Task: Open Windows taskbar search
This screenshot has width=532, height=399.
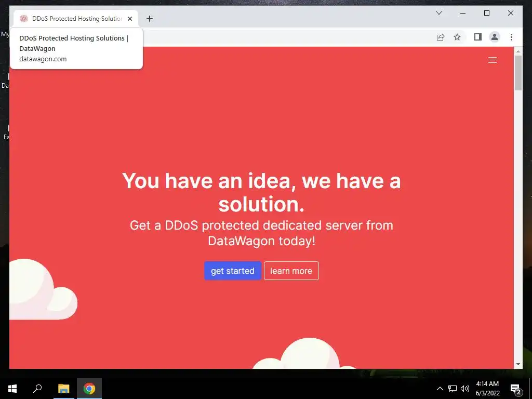Action: [37, 389]
